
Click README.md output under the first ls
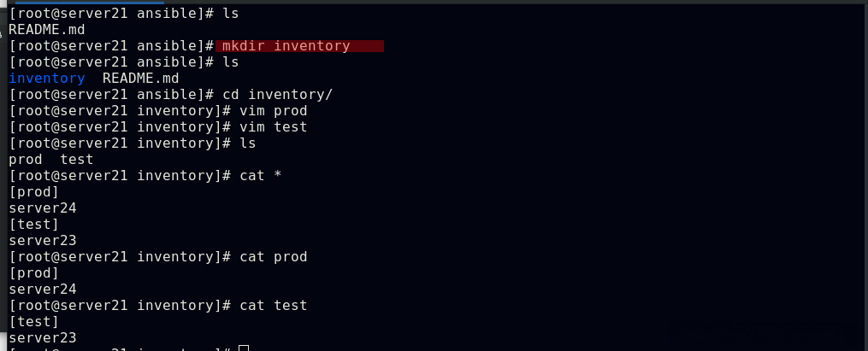pyautogui.click(x=46, y=30)
